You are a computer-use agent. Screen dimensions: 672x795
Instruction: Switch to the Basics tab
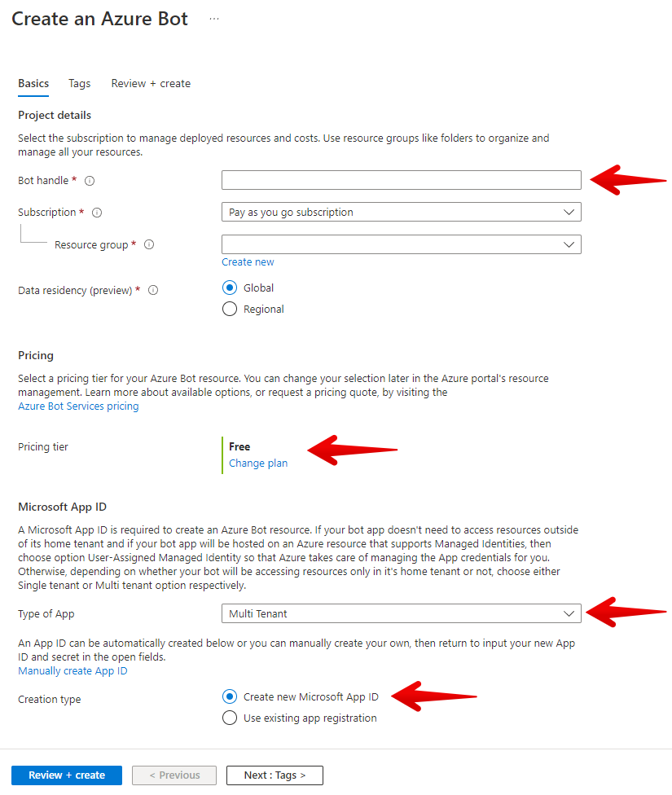coord(33,83)
